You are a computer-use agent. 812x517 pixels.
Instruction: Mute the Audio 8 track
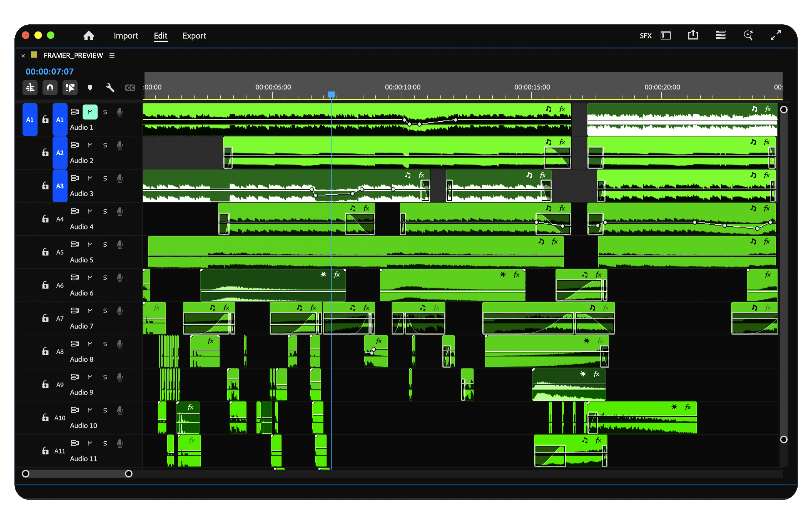click(x=90, y=344)
